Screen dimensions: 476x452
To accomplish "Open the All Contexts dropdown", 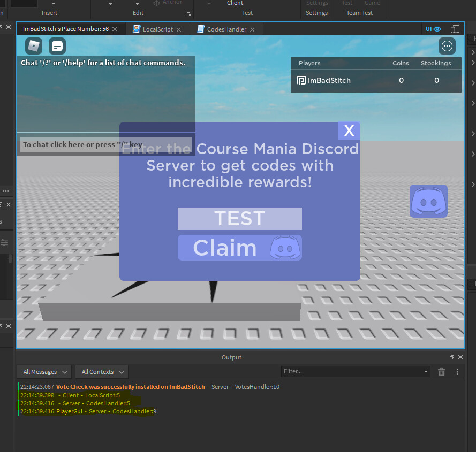I will [101, 372].
